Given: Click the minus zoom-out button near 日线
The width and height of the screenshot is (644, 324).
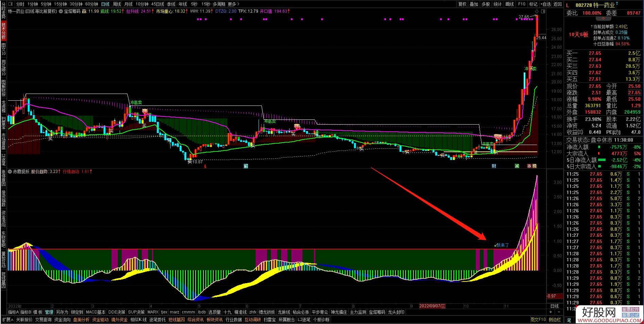Looking at the screenshot, I should [559, 312].
